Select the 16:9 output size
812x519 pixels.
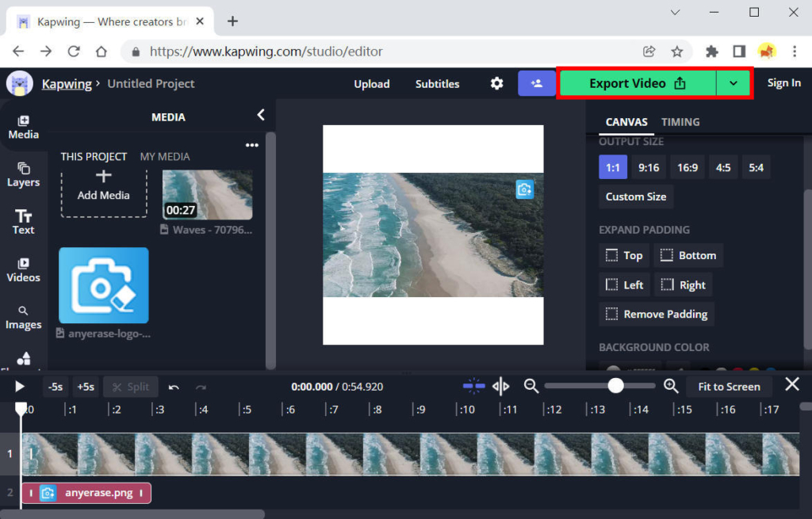click(x=687, y=167)
